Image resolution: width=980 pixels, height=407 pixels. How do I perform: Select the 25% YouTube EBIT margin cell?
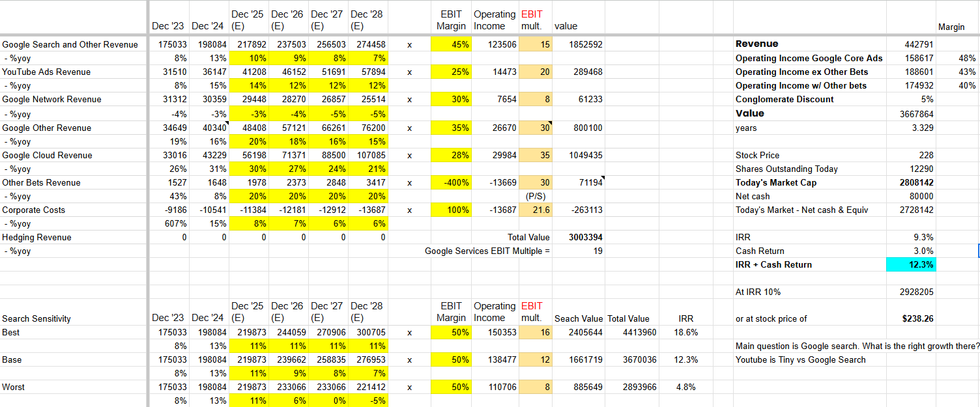click(x=451, y=72)
